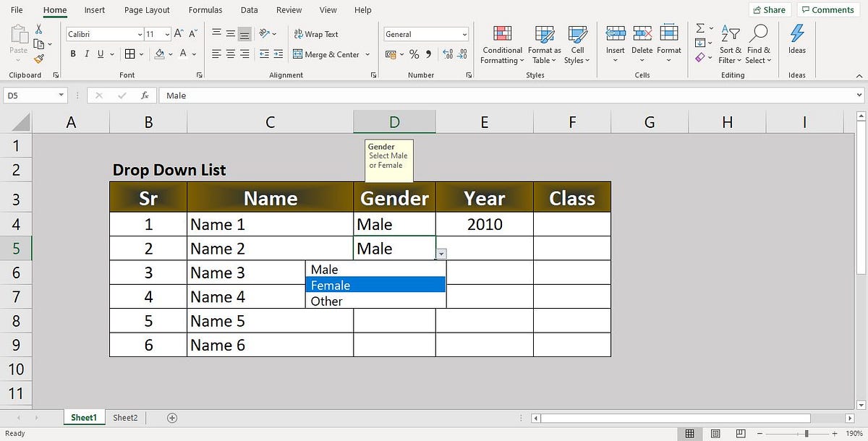Toggle italic formatting
868x441 pixels.
tap(87, 53)
